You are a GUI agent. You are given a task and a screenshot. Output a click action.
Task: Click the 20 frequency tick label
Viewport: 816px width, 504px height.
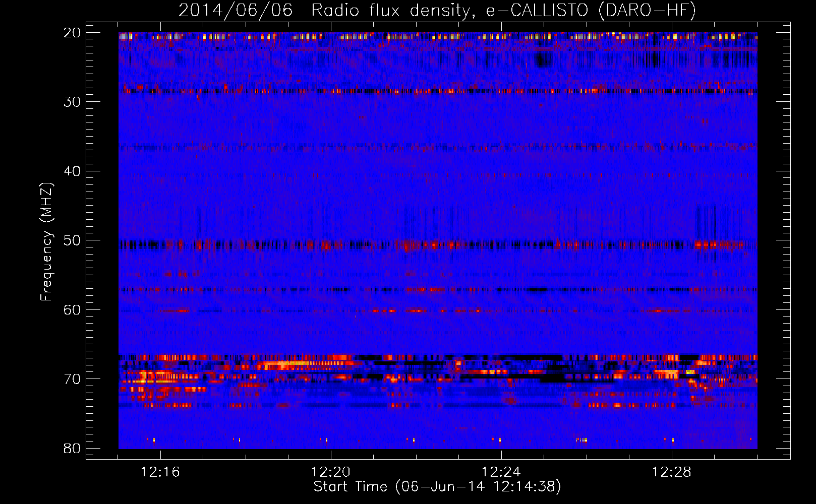tap(72, 33)
